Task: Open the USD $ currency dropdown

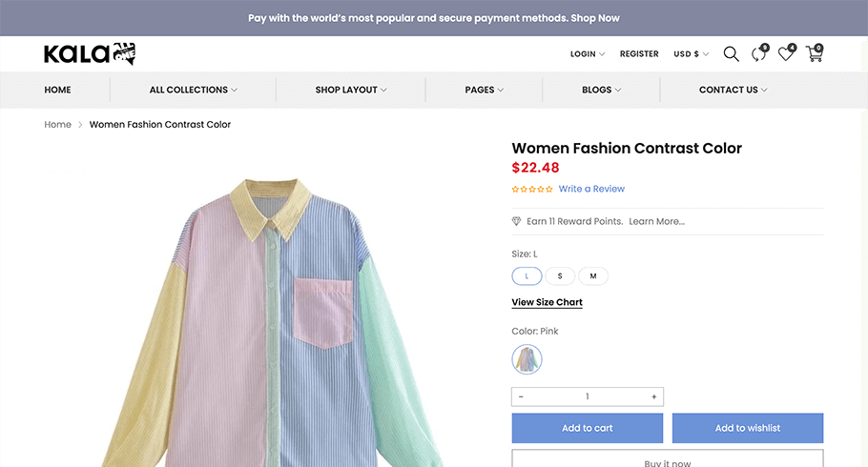Action: point(691,54)
